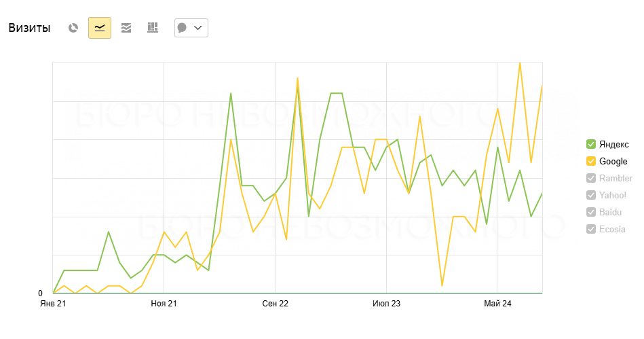Click the Ноя 21 x-axis label
644x339 pixels.
tap(164, 304)
